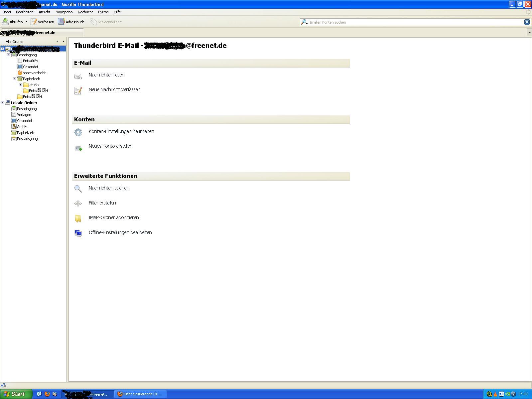Click the new account icon
532x399 pixels.
coord(78,148)
